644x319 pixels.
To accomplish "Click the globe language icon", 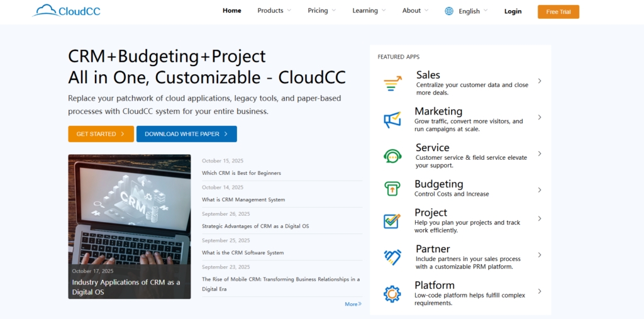I will point(449,11).
